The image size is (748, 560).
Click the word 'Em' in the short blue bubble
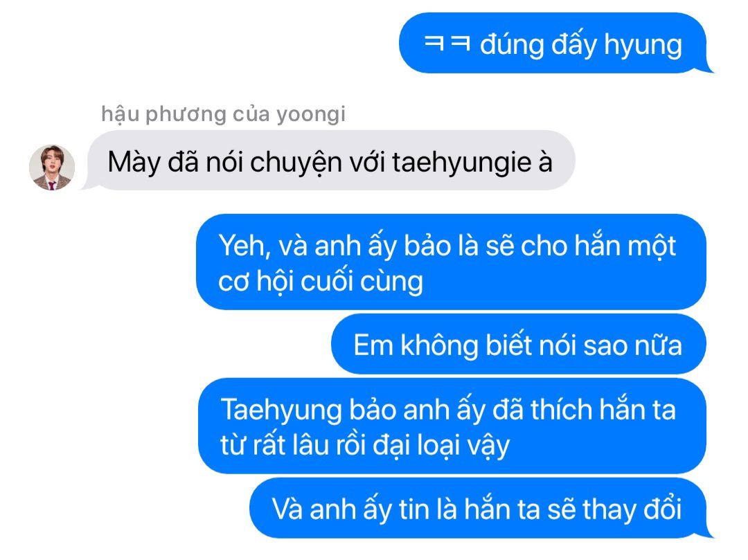pos(373,345)
